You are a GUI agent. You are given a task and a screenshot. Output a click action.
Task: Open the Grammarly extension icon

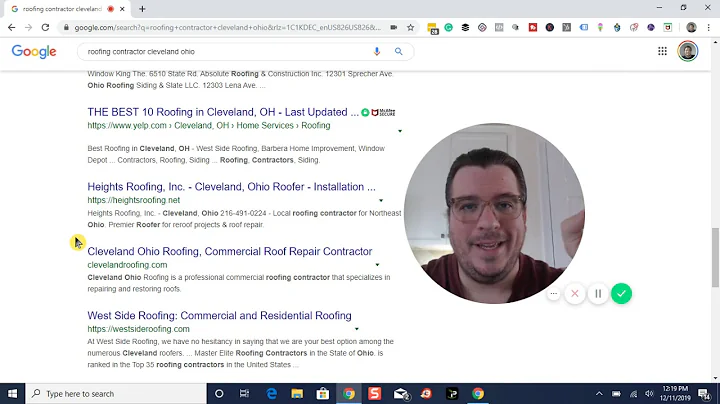click(449, 28)
